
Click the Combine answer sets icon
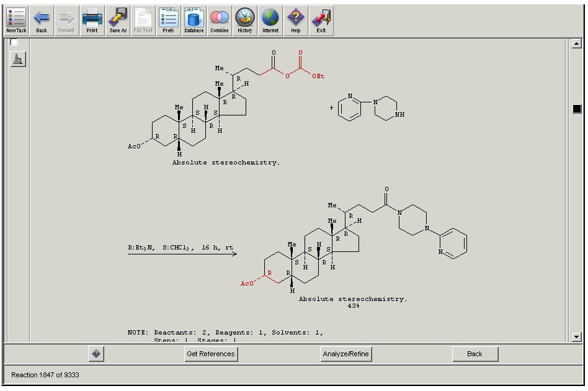(x=219, y=20)
